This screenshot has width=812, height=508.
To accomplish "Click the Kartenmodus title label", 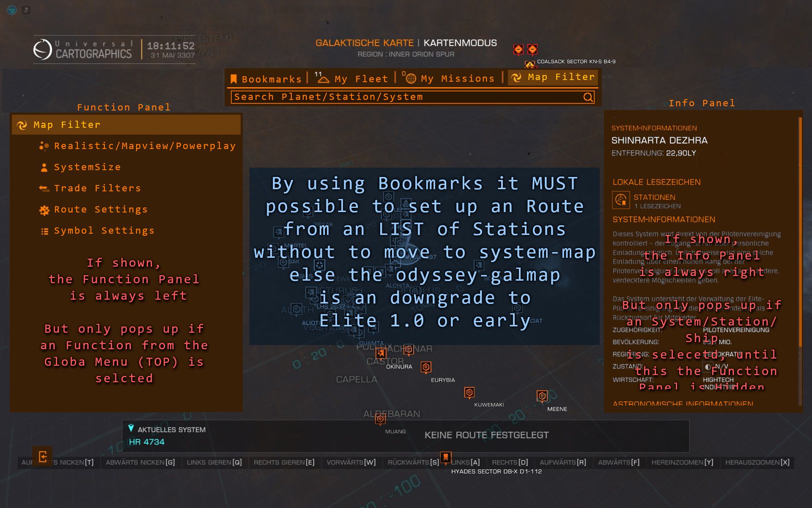I will 460,43.
